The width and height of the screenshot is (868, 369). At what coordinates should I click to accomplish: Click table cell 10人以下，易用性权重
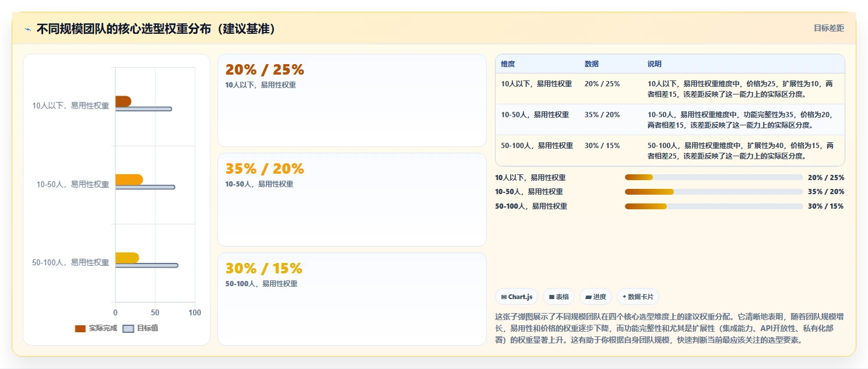536,83
